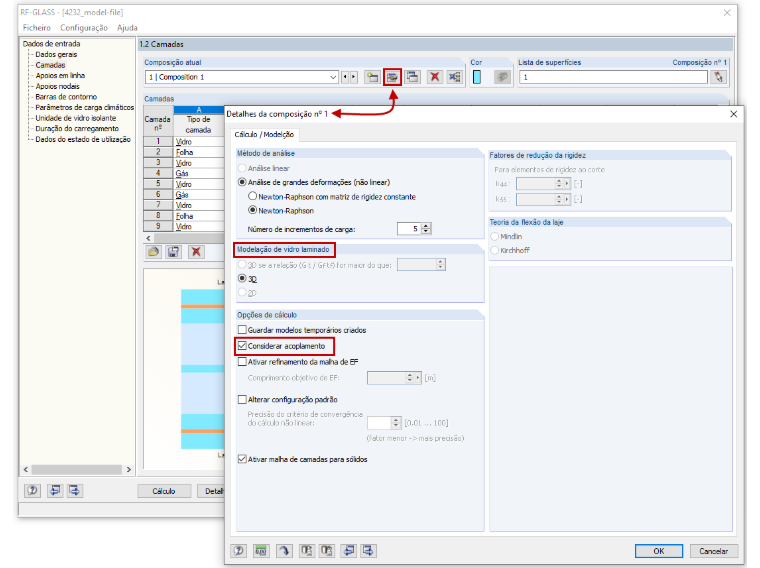
Task: Click the navigation tree horizontal scrollbar
Action: point(77,470)
